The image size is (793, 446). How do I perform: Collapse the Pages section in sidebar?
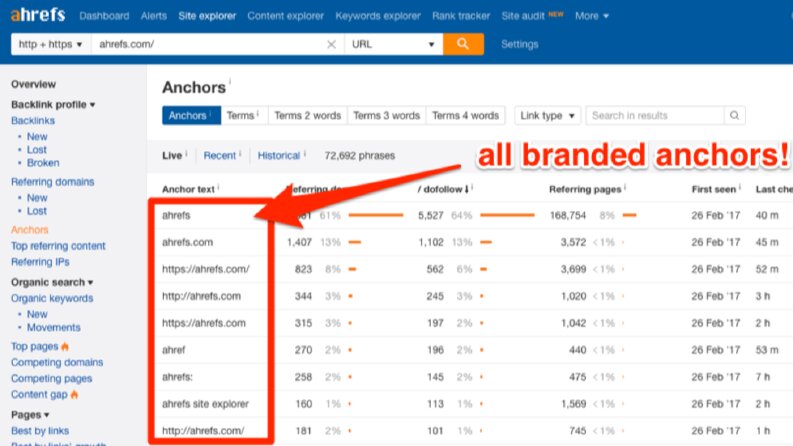click(x=30, y=415)
